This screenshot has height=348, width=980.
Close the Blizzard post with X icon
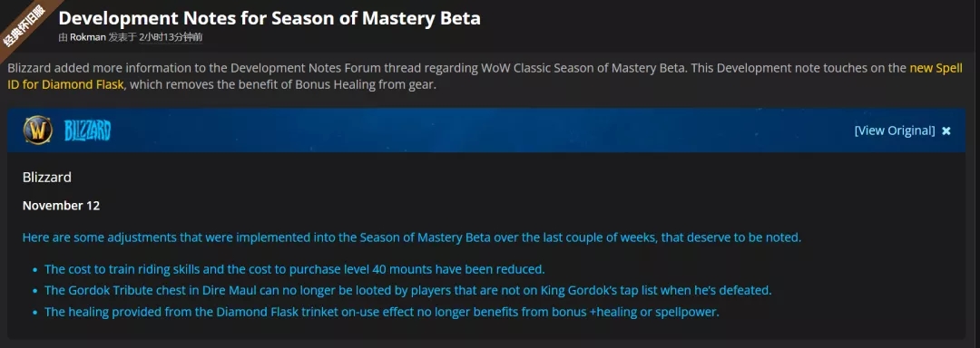coord(946,131)
